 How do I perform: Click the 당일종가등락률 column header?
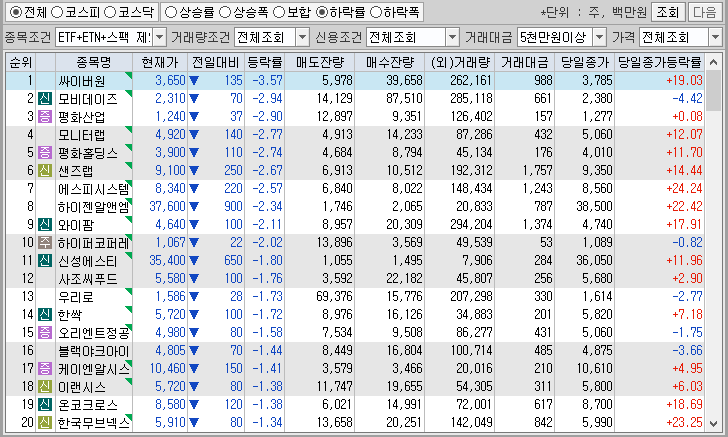659,62
